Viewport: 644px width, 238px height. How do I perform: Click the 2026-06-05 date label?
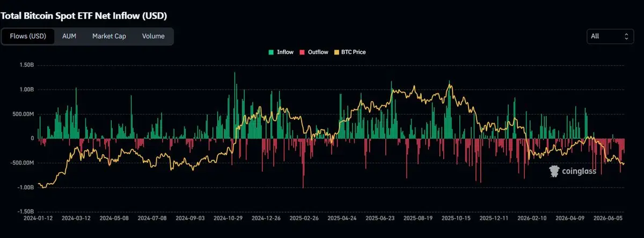pyautogui.click(x=609, y=219)
